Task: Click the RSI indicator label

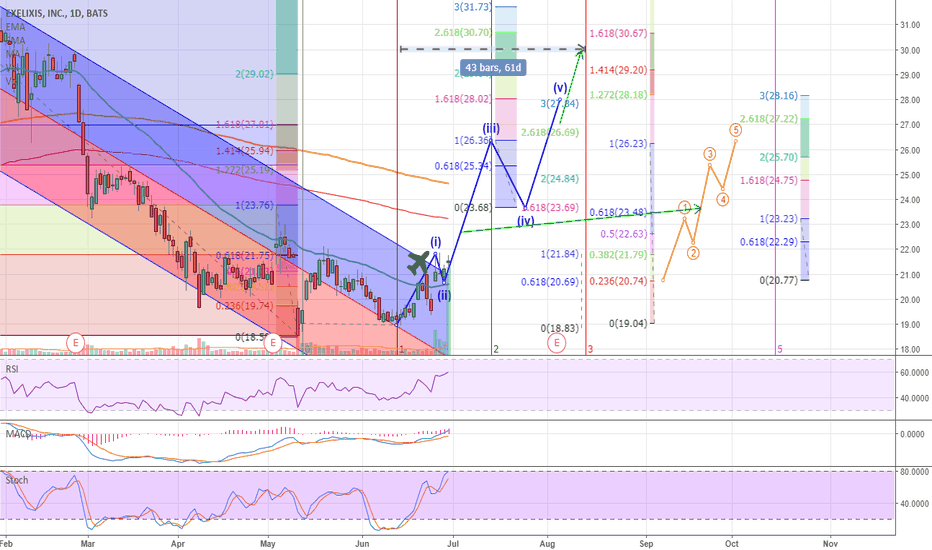Action: (12, 369)
